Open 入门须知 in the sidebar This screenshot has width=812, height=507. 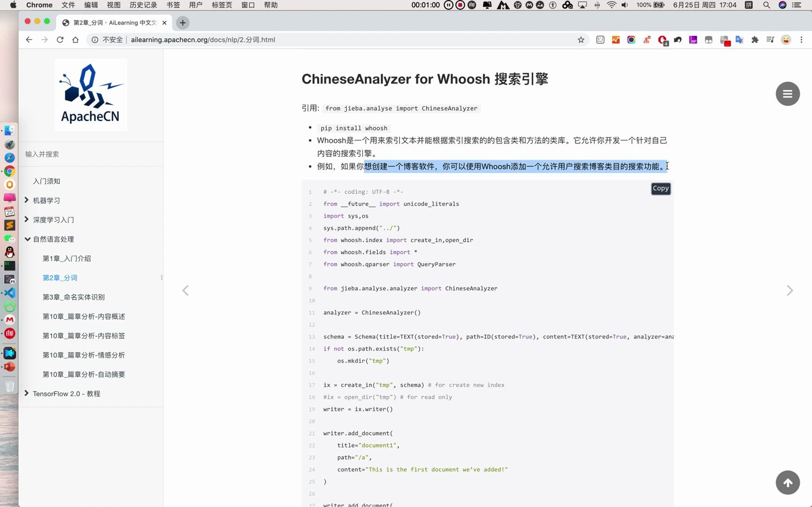point(46,181)
